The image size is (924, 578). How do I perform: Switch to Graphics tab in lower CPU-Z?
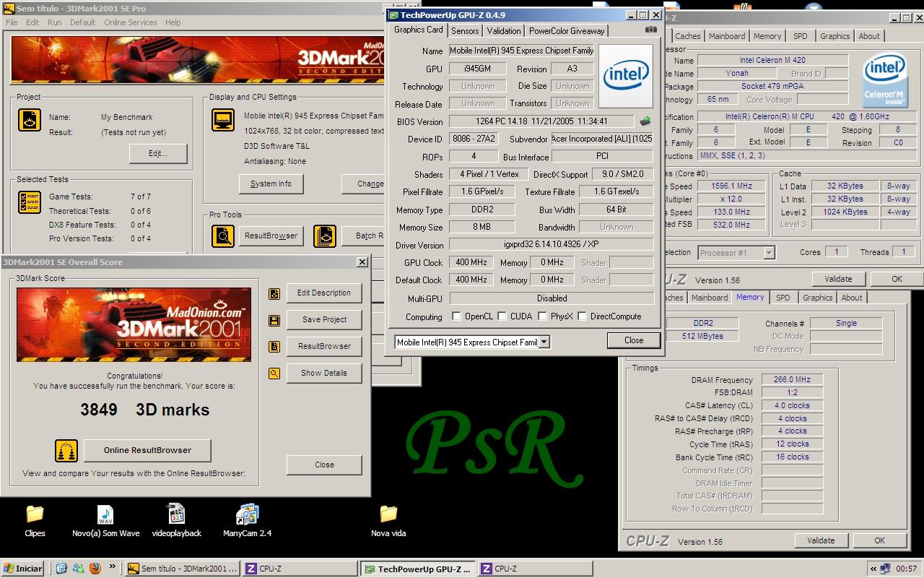coord(817,298)
